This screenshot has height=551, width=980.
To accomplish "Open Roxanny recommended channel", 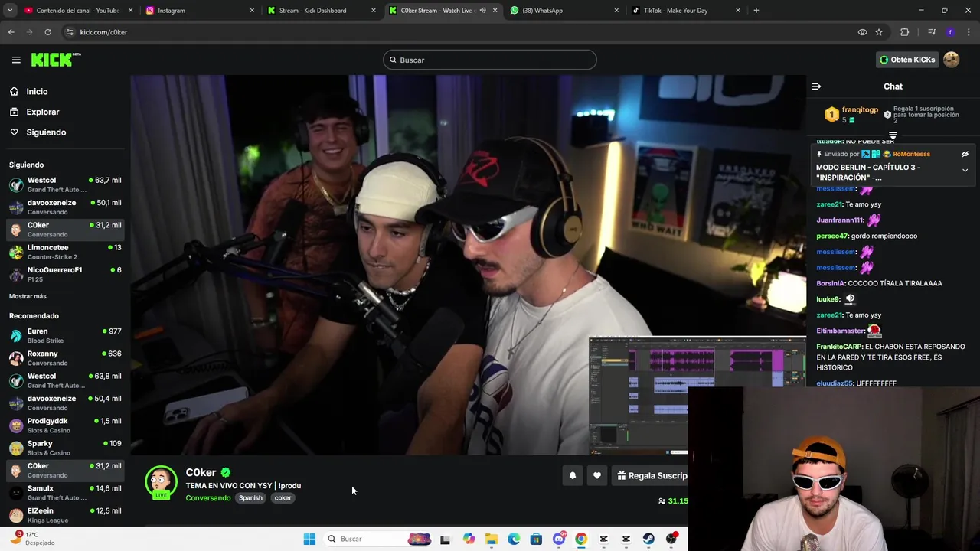I will pyautogui.click(x=65, y=357).
